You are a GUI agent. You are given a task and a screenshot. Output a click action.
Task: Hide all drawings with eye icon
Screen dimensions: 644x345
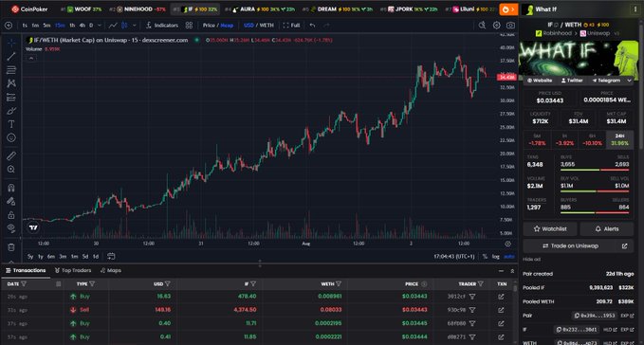coord(11,228)
